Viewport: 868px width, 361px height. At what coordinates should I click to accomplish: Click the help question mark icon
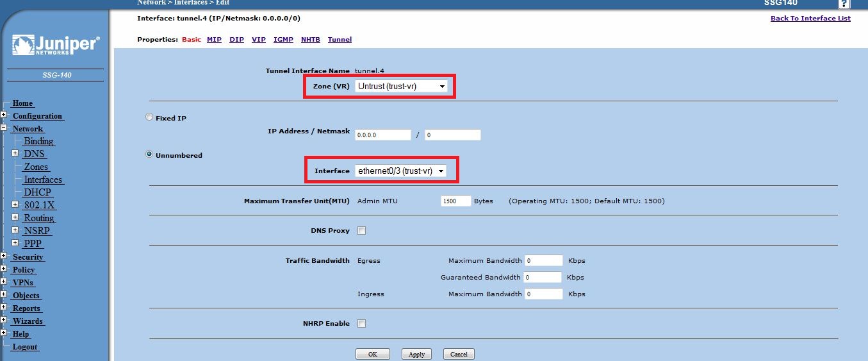[844, 3]
